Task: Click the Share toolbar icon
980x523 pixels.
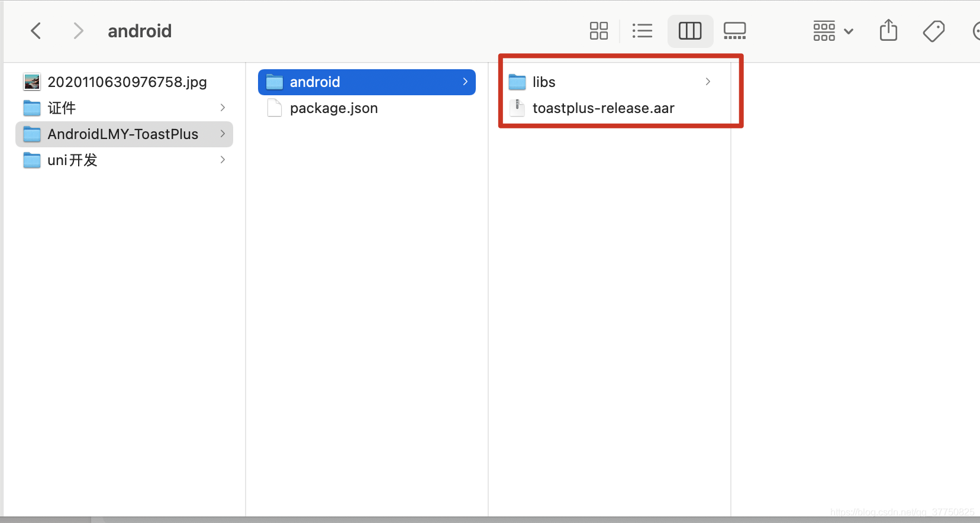Action: tap(888, 30)
